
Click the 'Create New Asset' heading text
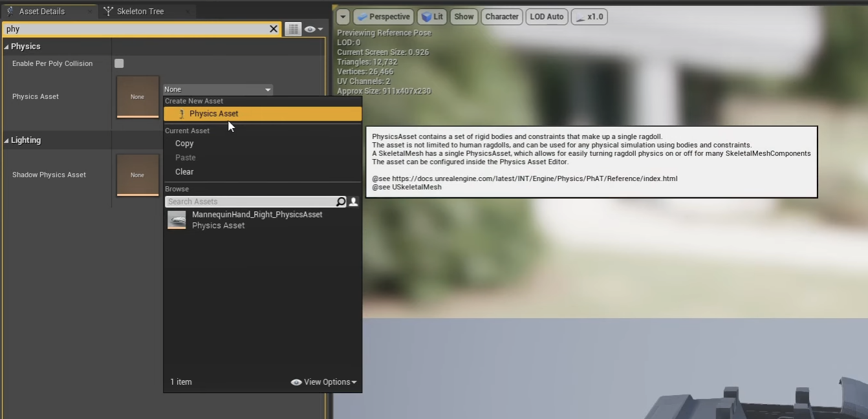[194, 101]
